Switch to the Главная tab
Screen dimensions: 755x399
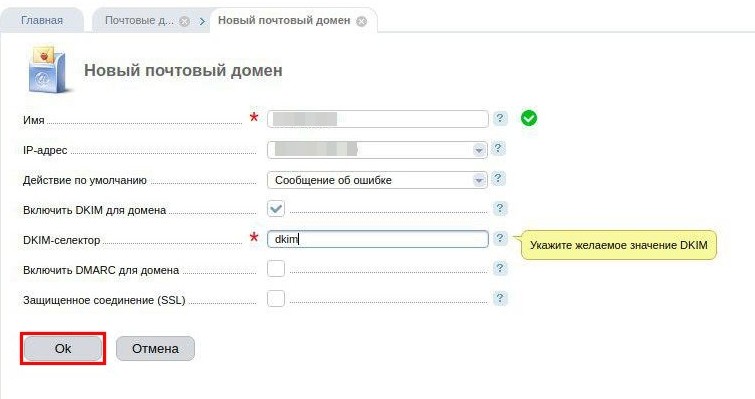click(42, 20)
